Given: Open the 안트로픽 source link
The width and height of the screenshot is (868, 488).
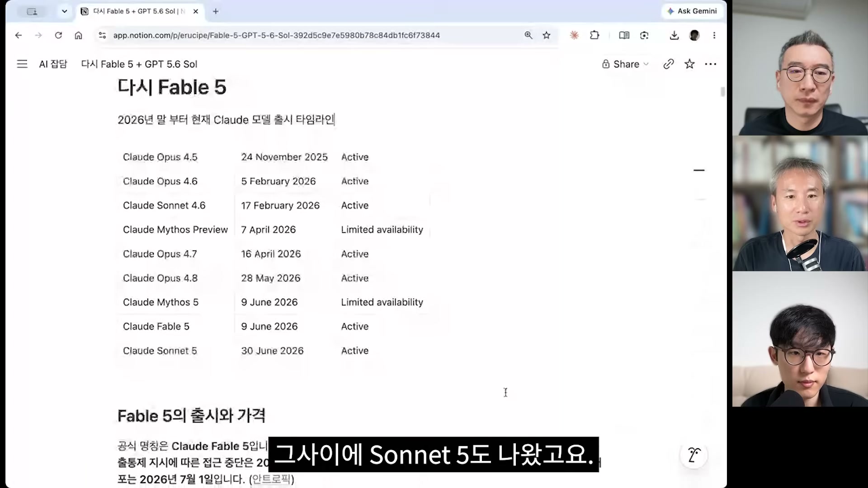Looking at the screenshot, I should coord(271,479).
